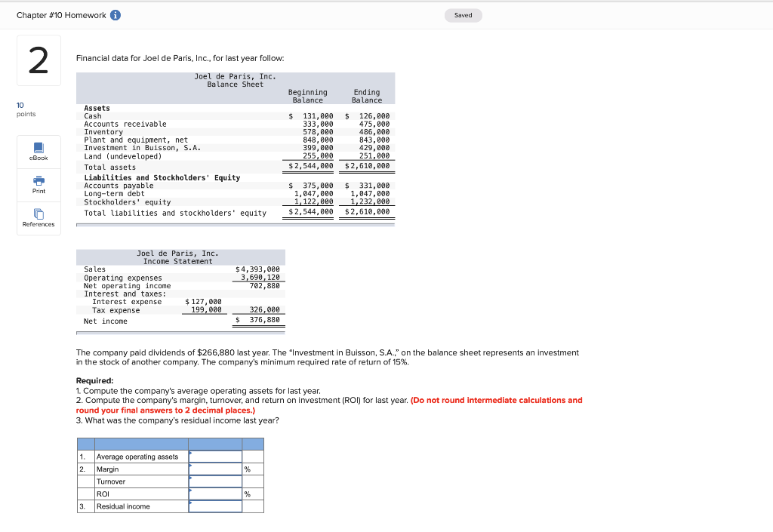Open the eBook resource
Viewport: 773px width, 532px height.
pos(38,151)
